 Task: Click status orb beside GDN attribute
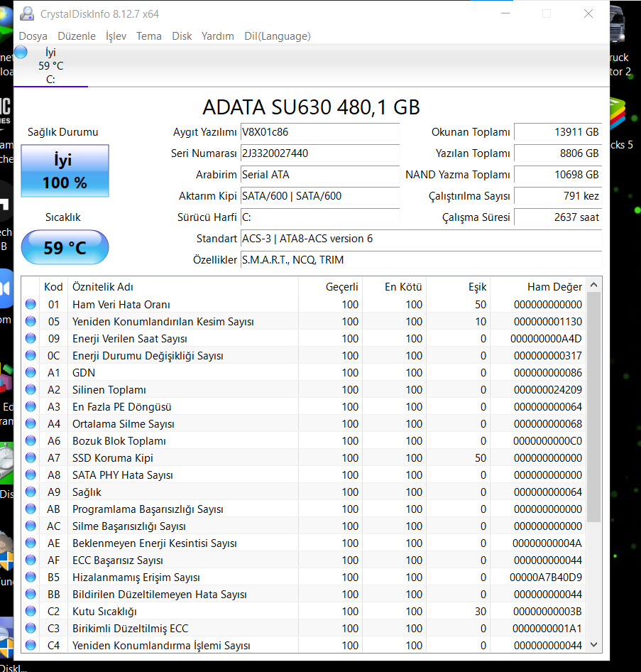click(x=31, y=373)
